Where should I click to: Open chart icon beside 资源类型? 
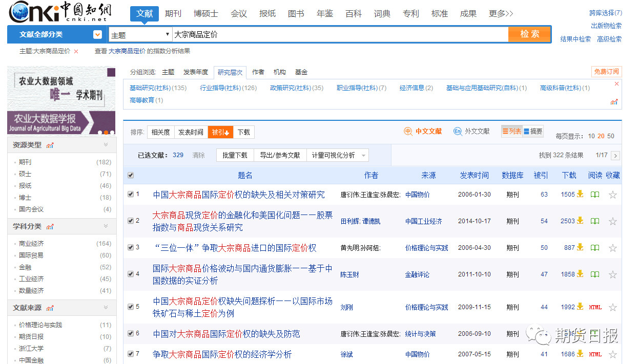point(50,145)
